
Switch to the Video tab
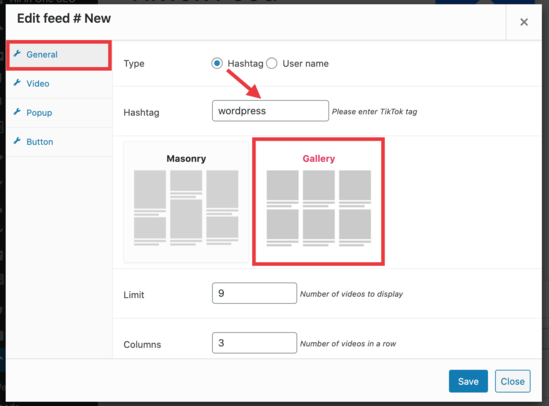(59, 84)
